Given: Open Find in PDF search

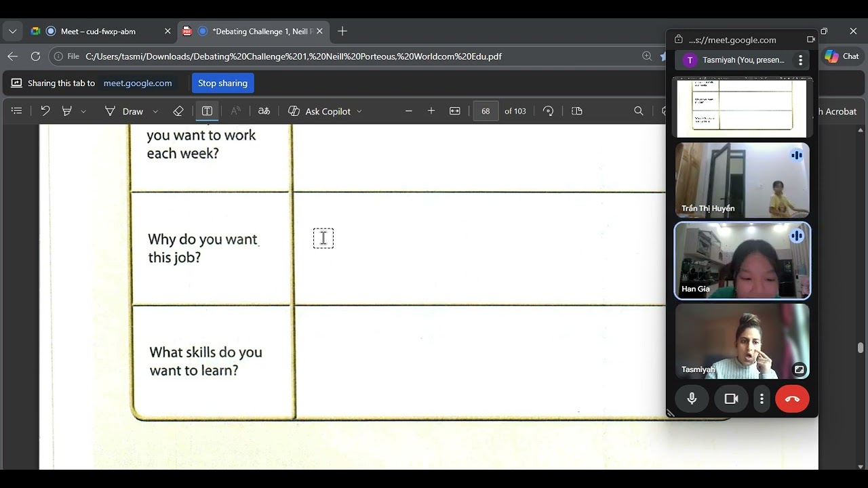Looking at the screenshot, I should coord(639,111).
